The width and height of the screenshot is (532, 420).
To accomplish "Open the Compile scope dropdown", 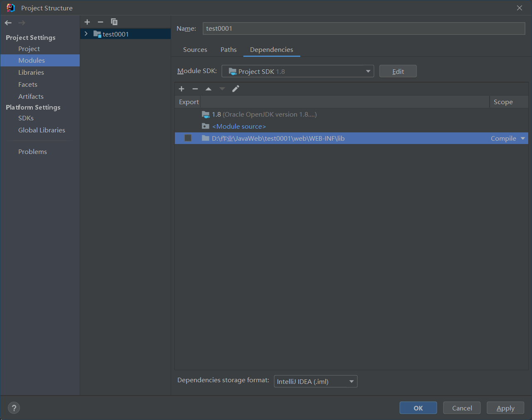I will point(523,139).
